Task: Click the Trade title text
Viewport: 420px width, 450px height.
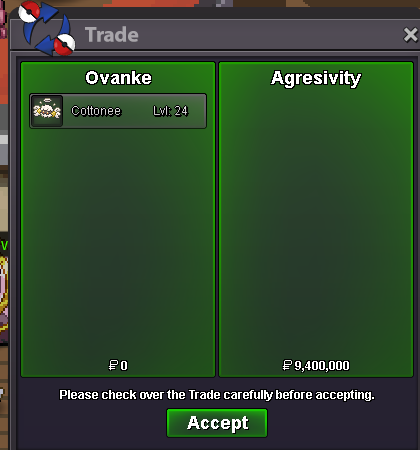Action: tap(112, 35)
